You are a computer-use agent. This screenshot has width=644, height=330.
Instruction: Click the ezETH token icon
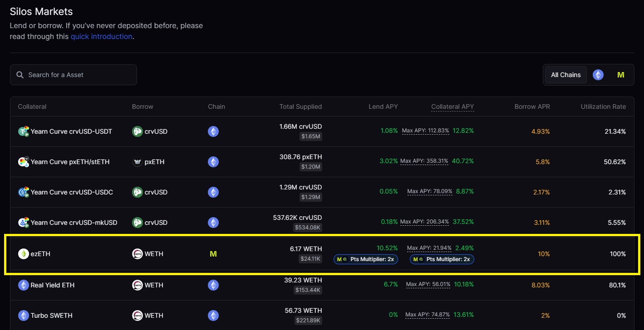tap(23, 254)
